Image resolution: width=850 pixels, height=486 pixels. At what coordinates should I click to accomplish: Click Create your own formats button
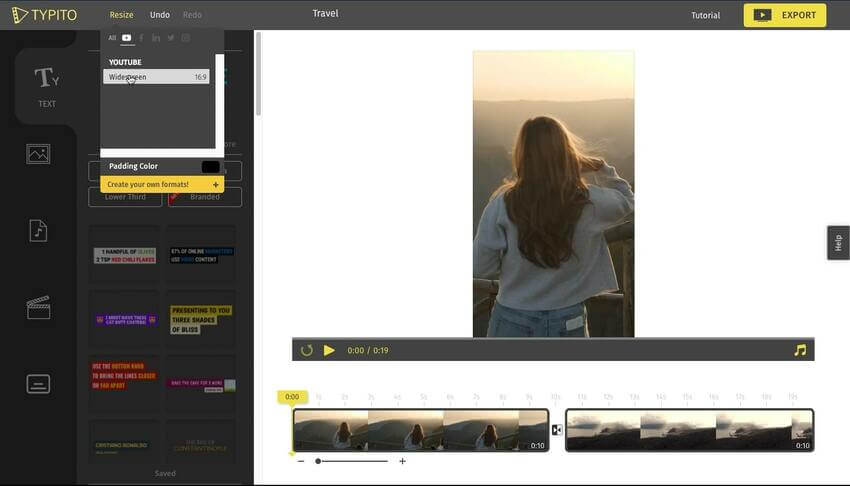click(162, 184)
